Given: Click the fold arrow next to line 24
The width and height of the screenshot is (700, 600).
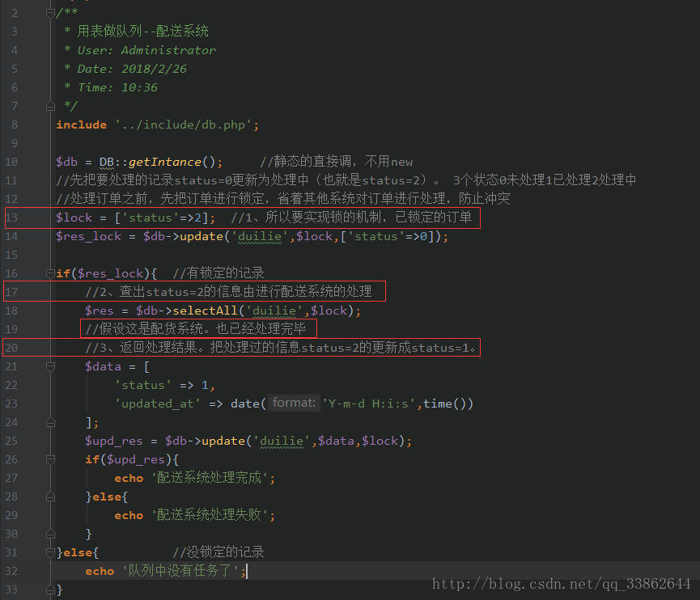Looking at the screenshot, I should tap(49, 421).
